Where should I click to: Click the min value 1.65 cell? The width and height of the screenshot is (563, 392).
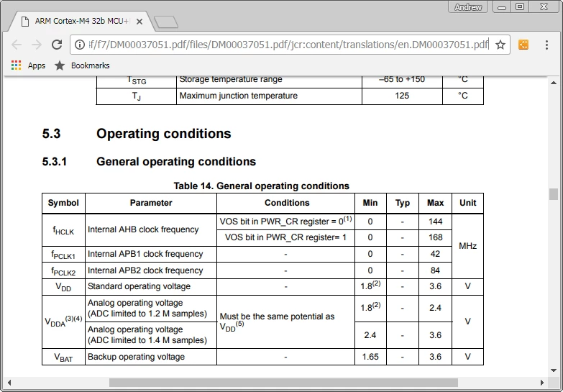[370, 357]
